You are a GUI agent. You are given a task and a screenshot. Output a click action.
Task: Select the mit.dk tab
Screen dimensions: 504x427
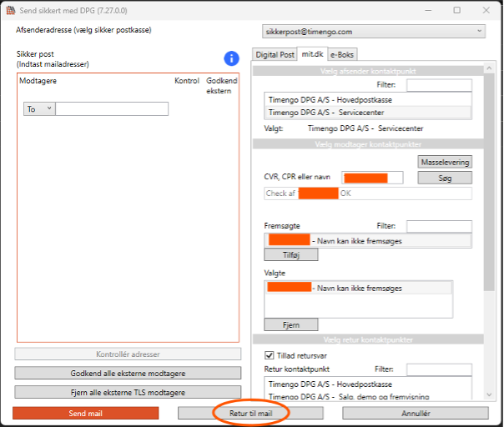[312, 54]
